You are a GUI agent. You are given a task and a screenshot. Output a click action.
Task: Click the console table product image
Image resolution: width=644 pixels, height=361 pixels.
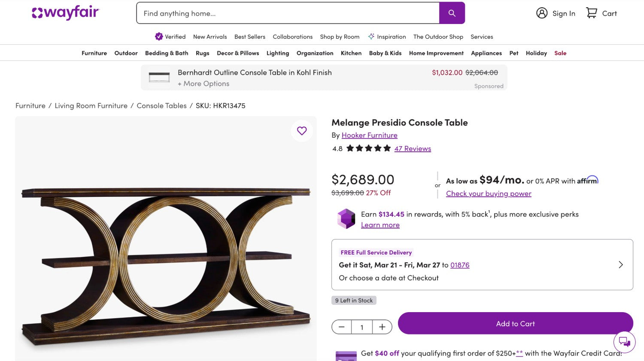tap(166, 257)
